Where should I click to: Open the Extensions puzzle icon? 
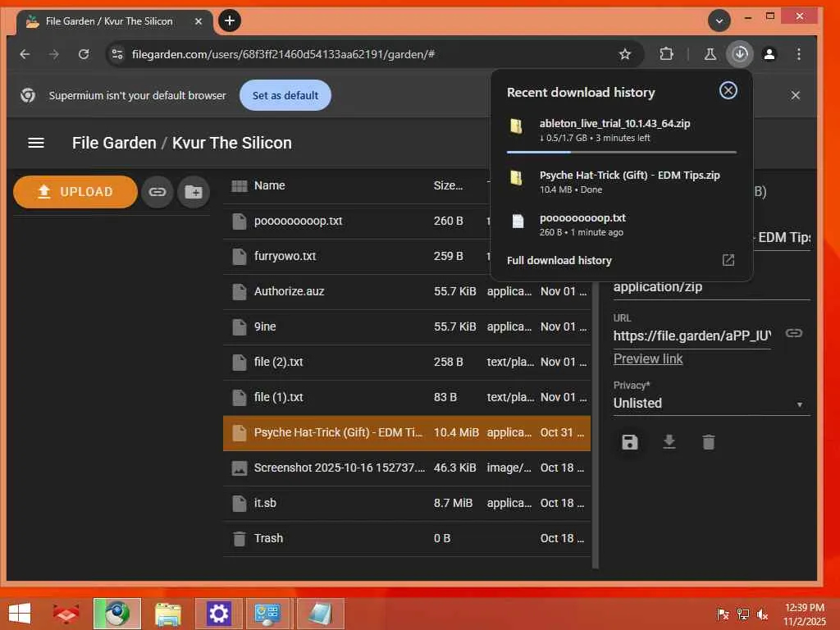[666, 54]
